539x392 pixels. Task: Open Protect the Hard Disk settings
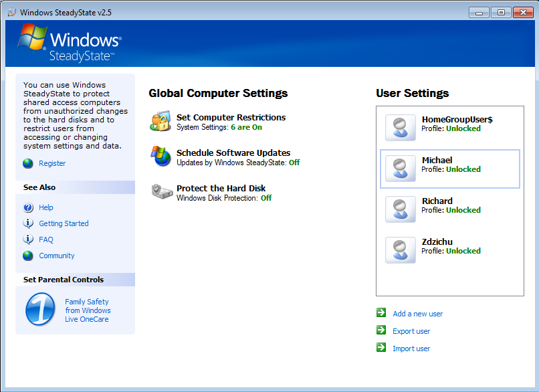point(221,188)
